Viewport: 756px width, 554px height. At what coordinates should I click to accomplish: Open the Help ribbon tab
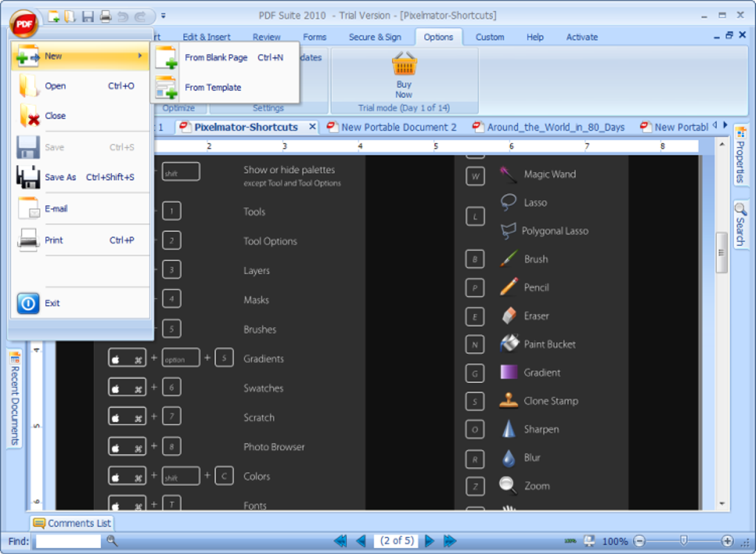(534, 37)
